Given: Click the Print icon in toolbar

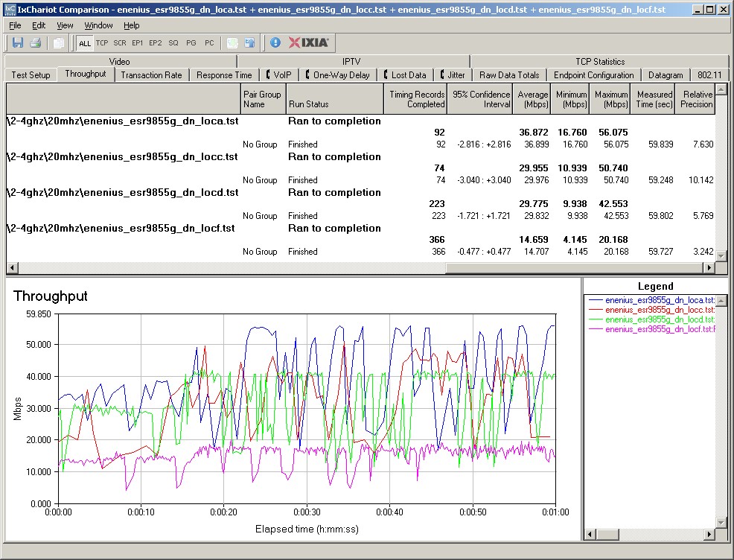Looking at the screenshot, I should [x=36, y=43].
